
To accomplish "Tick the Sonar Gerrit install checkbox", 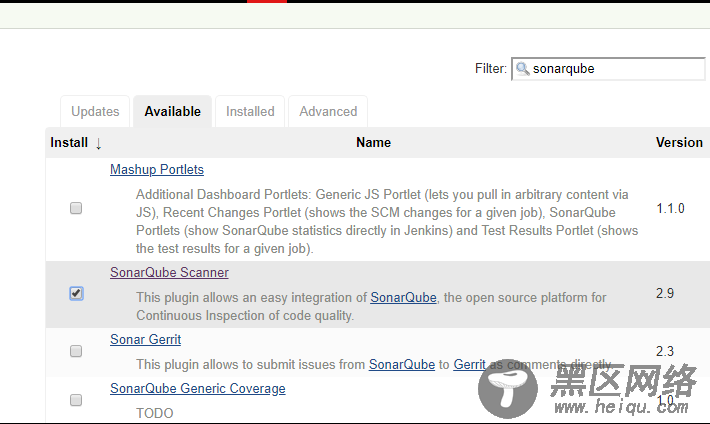I will coord(76,351).
